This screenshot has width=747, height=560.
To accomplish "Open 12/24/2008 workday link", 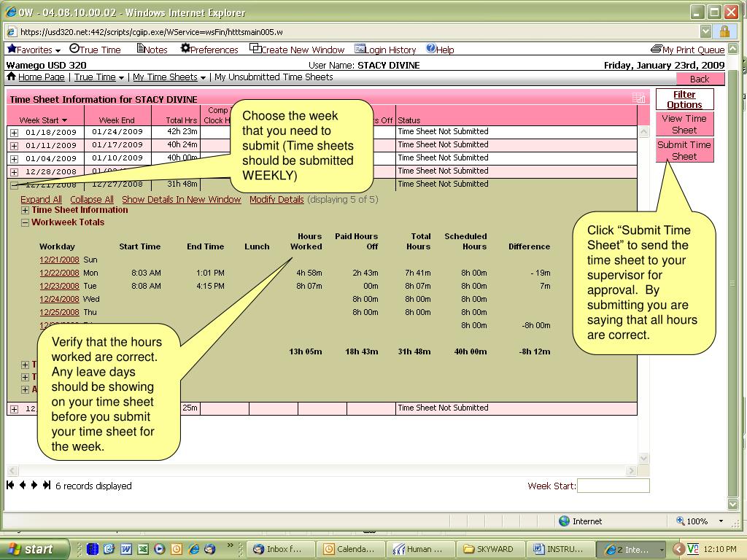I will (59, 299).
